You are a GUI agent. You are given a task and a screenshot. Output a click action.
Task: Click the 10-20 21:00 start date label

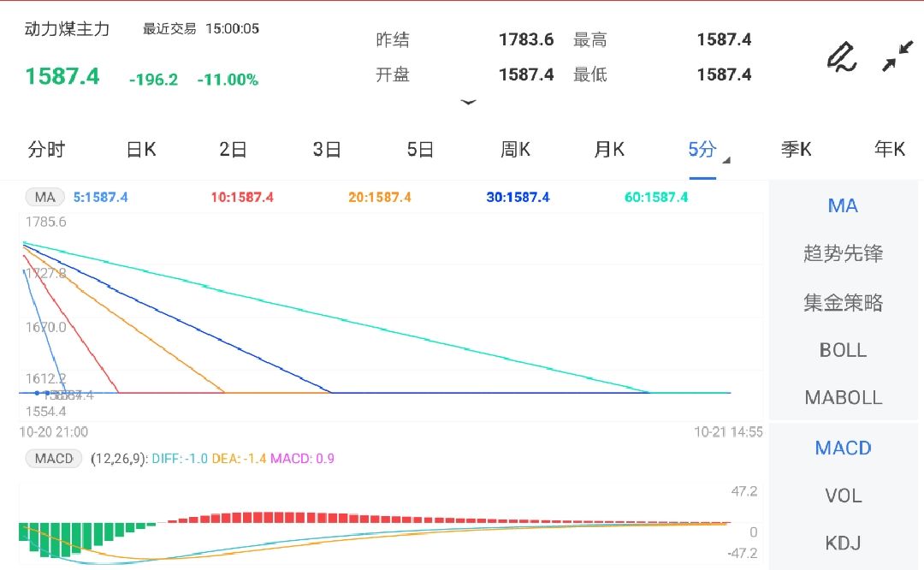coord(54,432)
